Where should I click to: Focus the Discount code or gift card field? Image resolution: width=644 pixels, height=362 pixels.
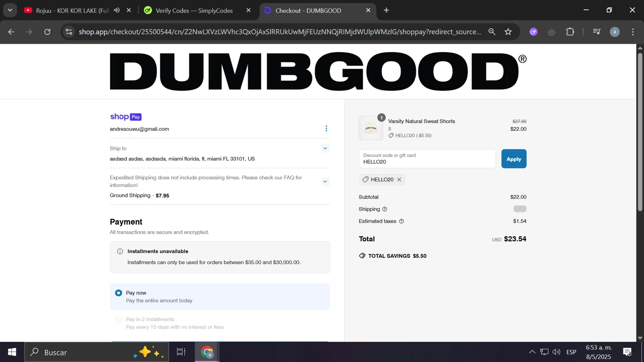point(427,159)
